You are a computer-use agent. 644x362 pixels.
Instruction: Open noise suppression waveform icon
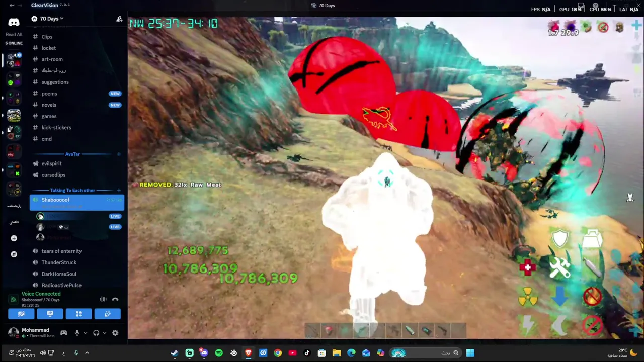click(x=103, y=299)
